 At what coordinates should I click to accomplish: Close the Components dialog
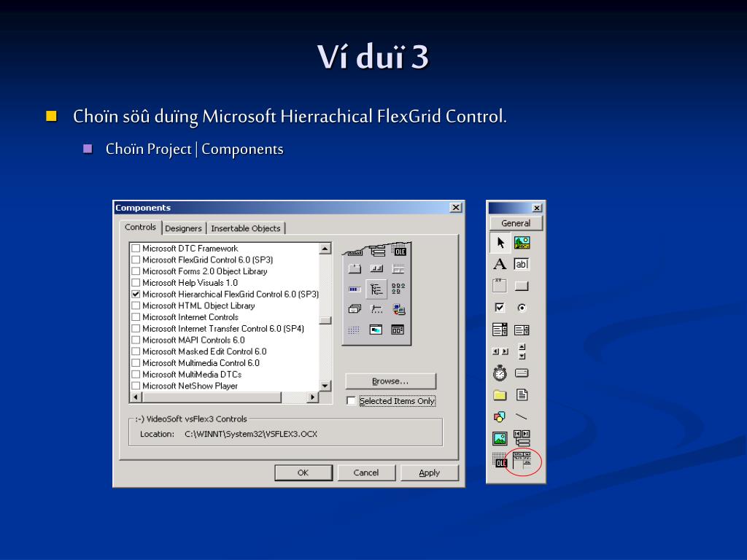pyautogui.click(x=456, y=208)
